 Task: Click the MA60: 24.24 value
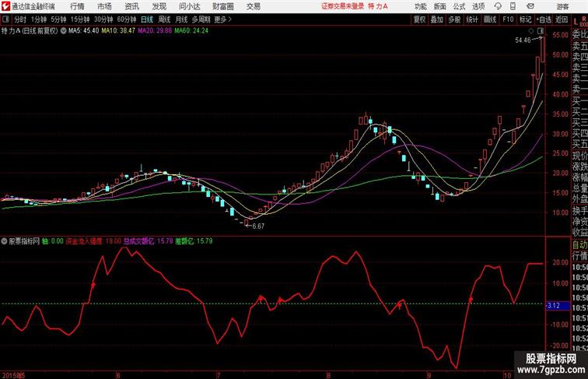point(191,30)
